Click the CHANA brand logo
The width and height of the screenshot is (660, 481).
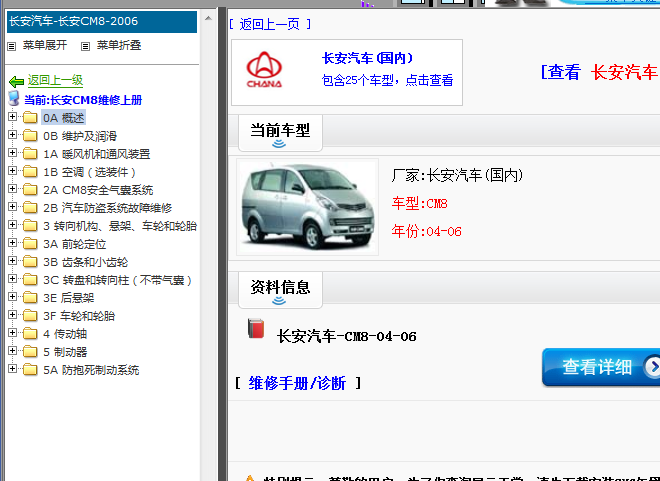[264, 69]
